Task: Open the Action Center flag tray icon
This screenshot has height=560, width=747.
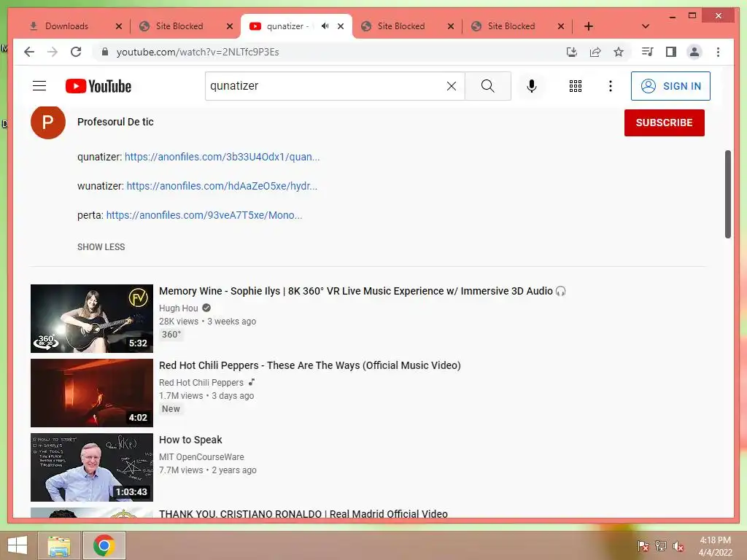Action: coord(643,545)
